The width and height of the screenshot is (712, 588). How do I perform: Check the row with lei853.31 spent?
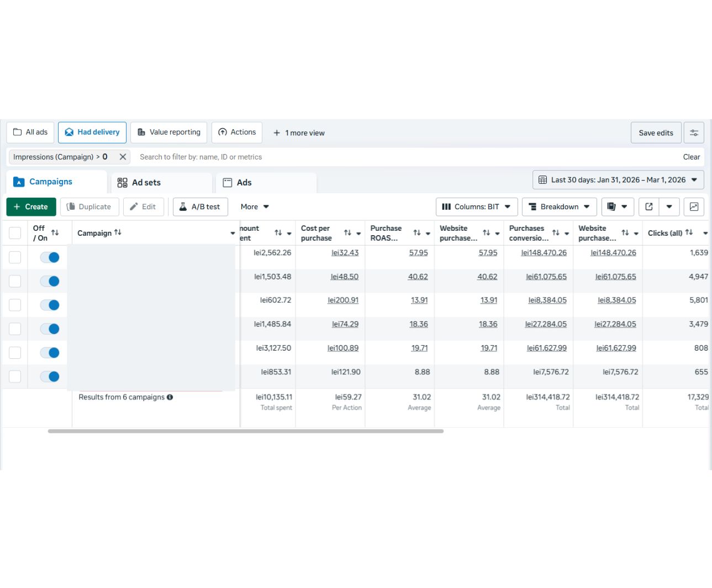[x=15, y=377]
